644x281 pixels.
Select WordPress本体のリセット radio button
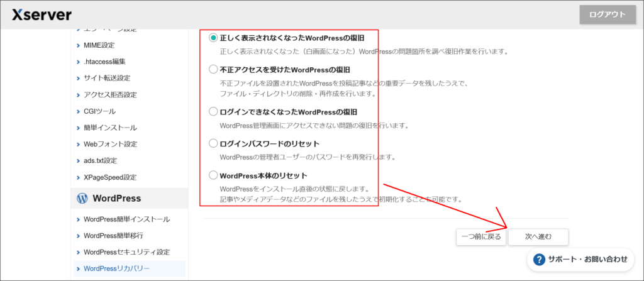tap(213, 175)
